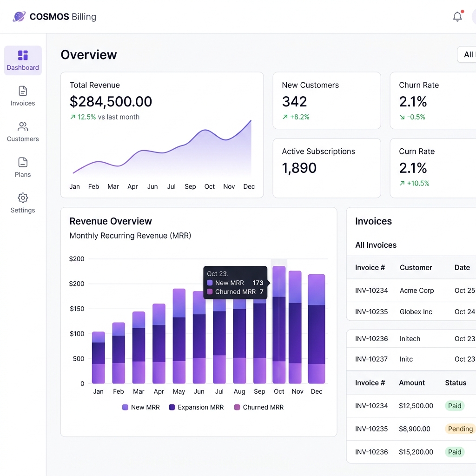Select the Initech customer cell

410,339
